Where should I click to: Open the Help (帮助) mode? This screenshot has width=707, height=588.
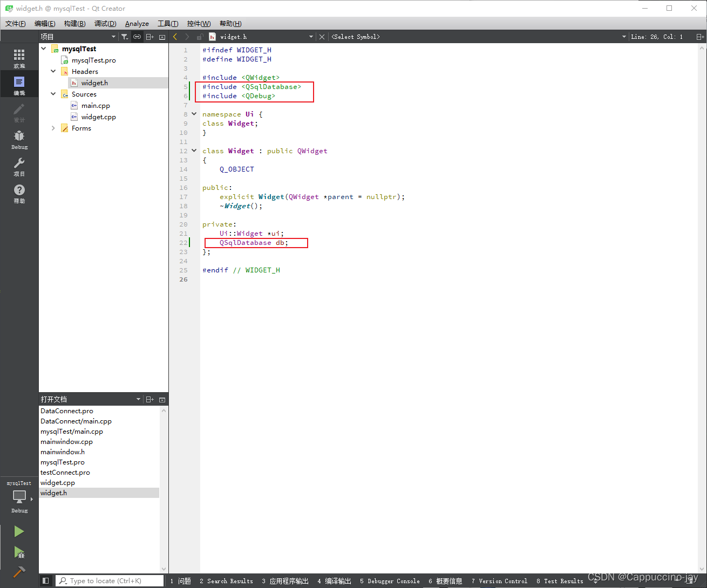click(x=19, y=193)
